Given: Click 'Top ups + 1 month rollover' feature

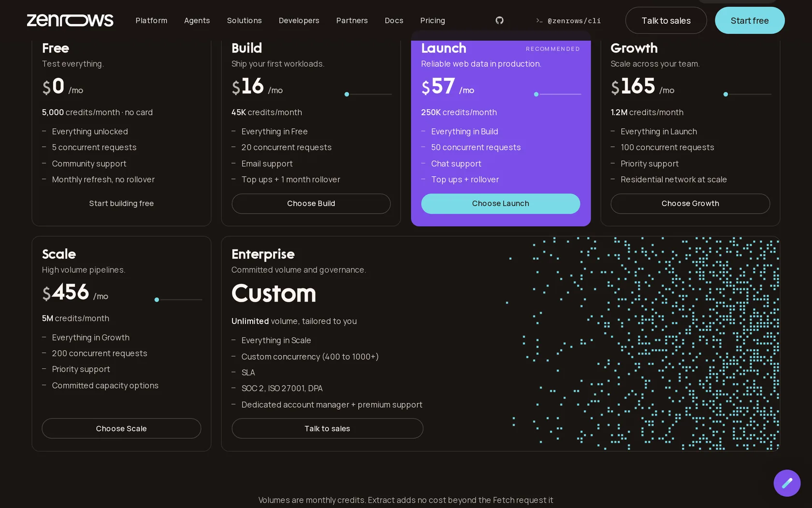Looking at the screenshot, I should pyautogui.click(x=290, y=179).
